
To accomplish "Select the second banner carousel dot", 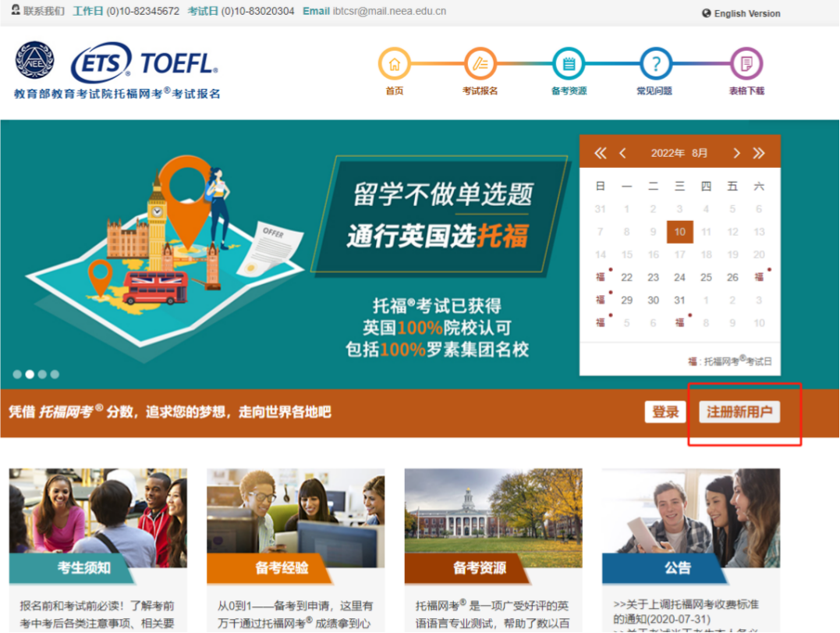I will tap(30, 375).
